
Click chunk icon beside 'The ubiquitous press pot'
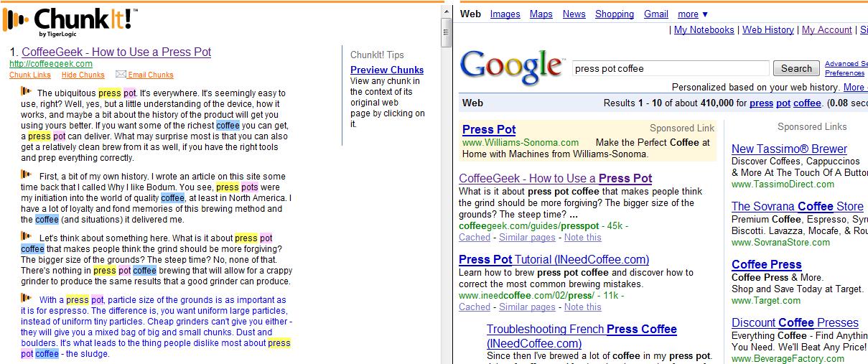click(26, 91)
